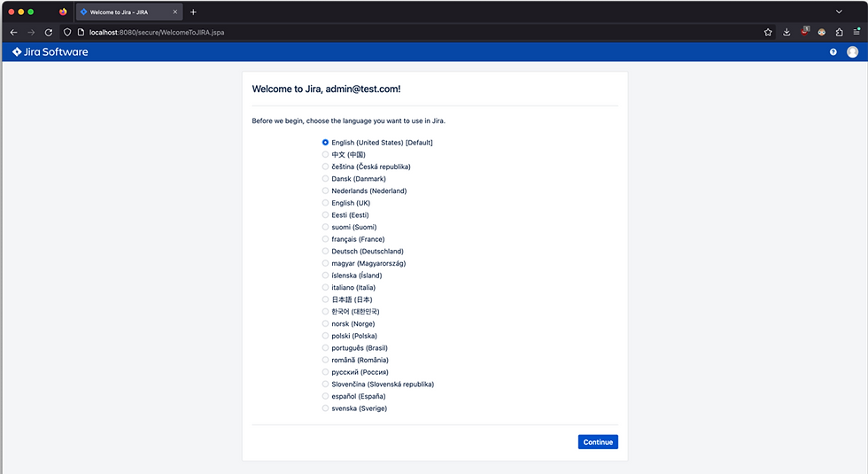Select norsk (Norge) radio button

(x=326, y=323)
